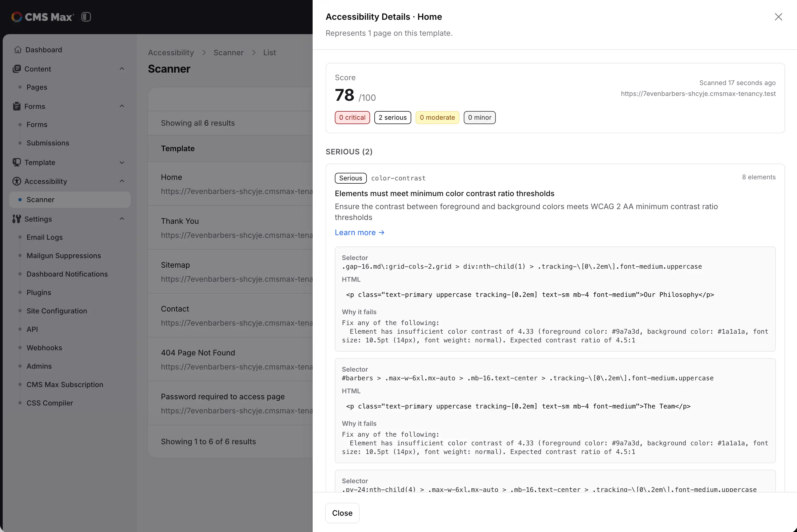
Task: Open Site Configuration in Settings
Action: tap(57, 311)
